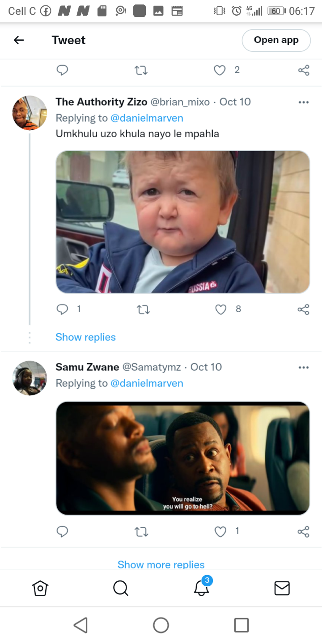Tap the Android back navigation triangle
This screenshot has height=644, width=322.
80,625
